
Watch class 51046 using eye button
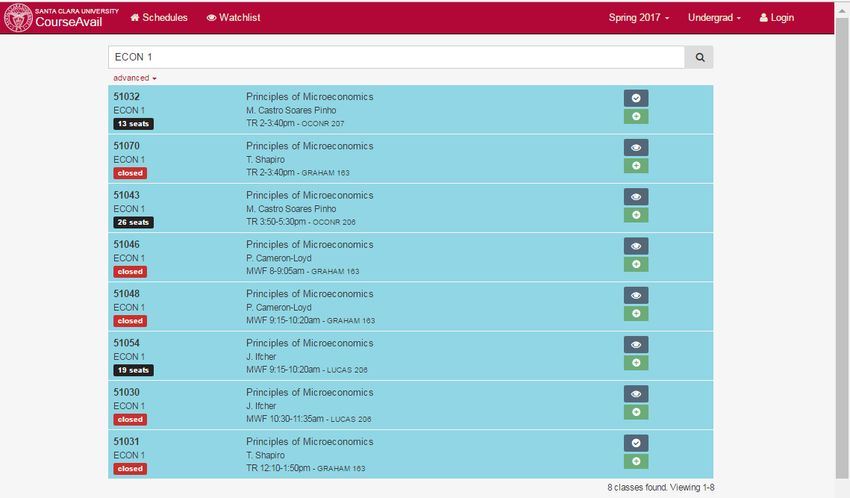(x=636, y=246)
